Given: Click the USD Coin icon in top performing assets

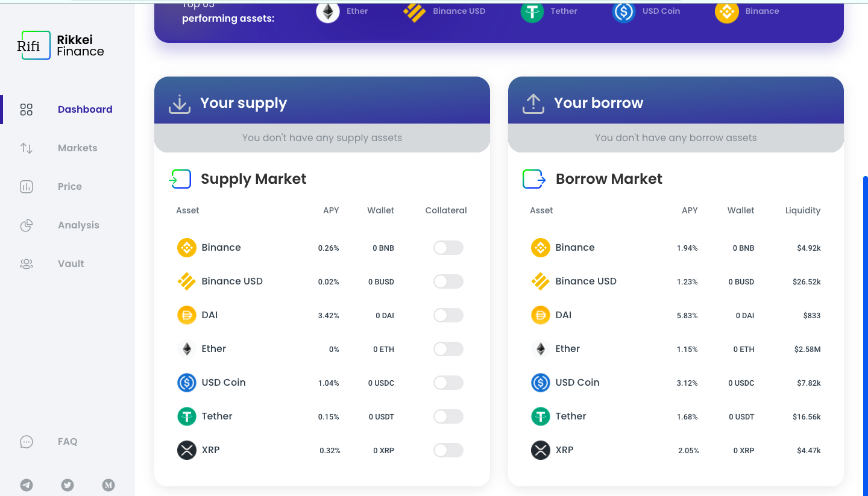Looking at the screenshot, I should click(x=624, y=11).
